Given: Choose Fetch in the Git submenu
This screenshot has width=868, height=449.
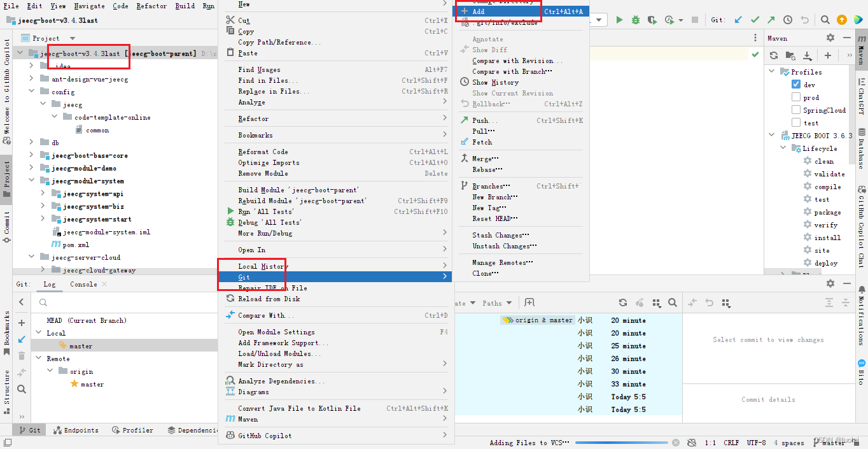Looking at the screenshot, I should pyautogui.click(x=521, y=142).
